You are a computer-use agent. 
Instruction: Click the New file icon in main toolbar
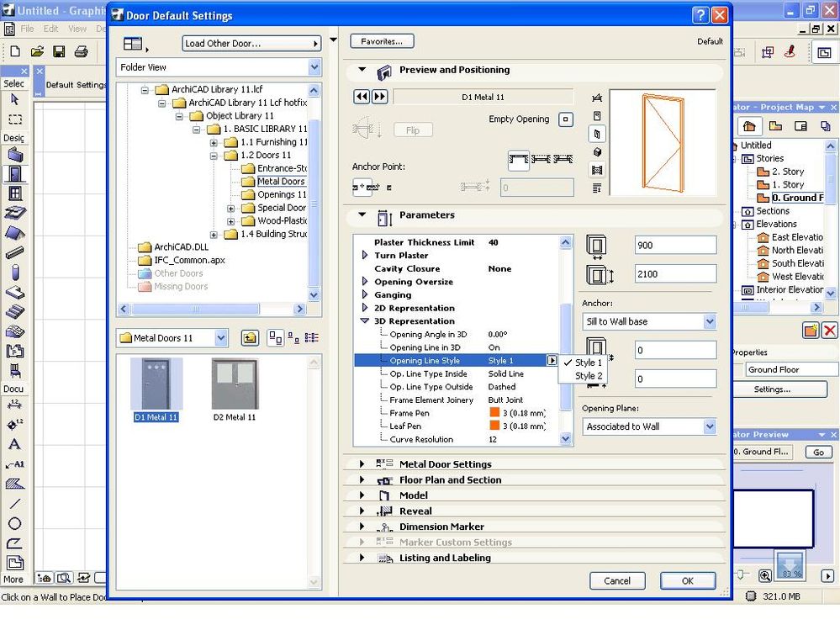click(15, 51)
